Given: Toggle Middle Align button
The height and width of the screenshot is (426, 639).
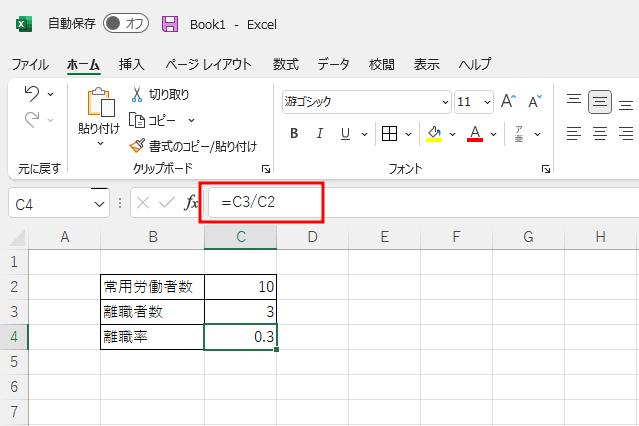Looking at the screenshot, I should point(600,102).
